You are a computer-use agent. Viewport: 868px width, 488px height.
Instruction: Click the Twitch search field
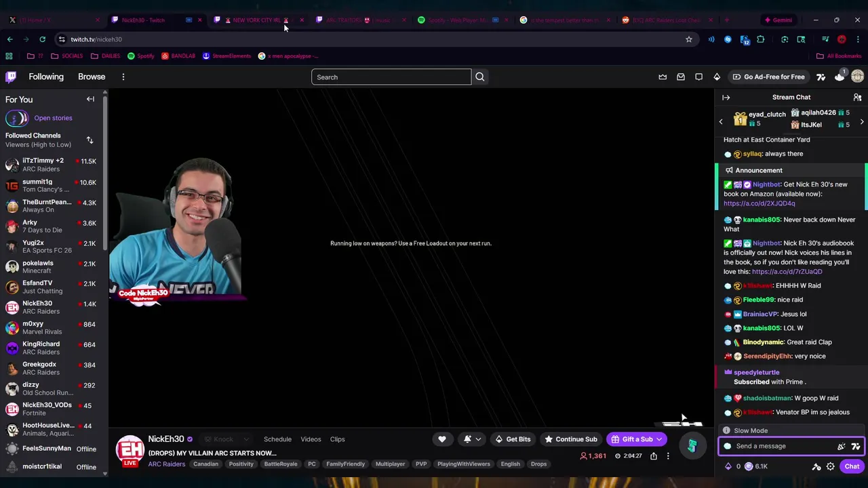(x=391, y=77)
